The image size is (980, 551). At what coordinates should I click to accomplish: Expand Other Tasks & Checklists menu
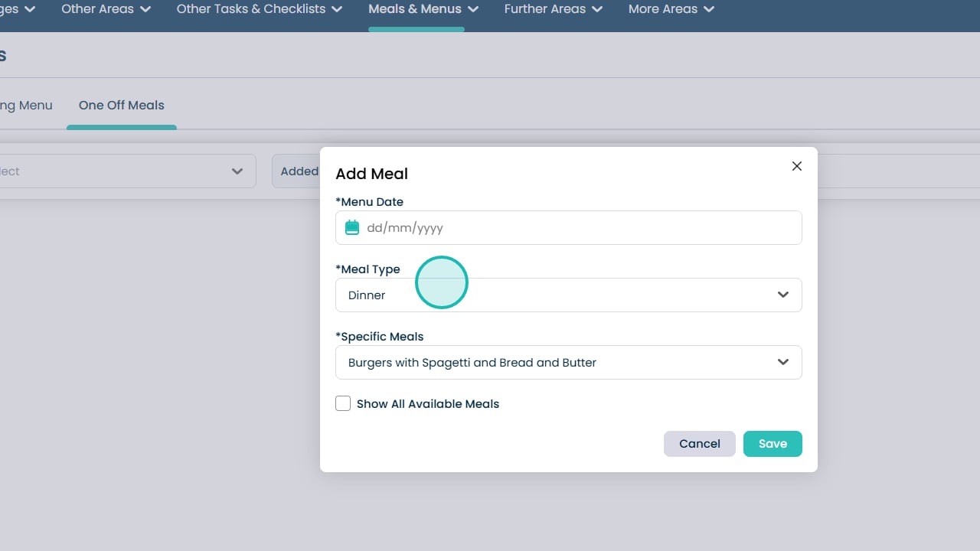tap(259, 9)
